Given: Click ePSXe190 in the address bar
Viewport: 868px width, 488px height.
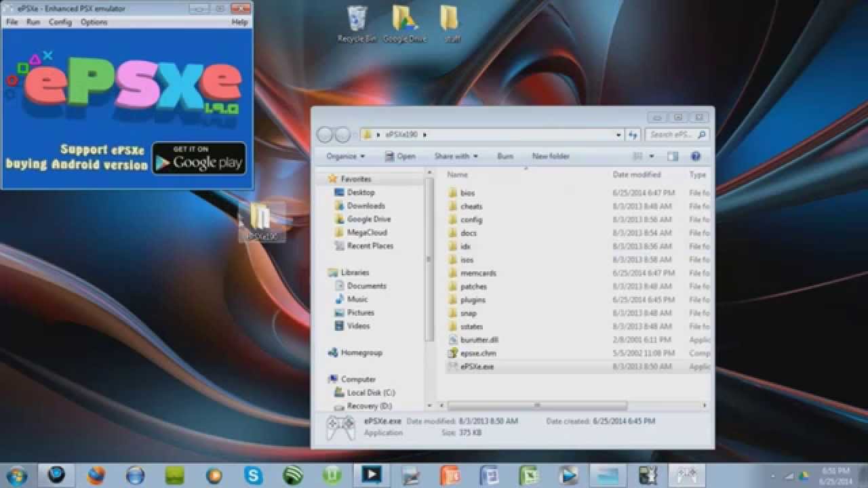Looking at the screenshot, I should (x=401, y=135).
